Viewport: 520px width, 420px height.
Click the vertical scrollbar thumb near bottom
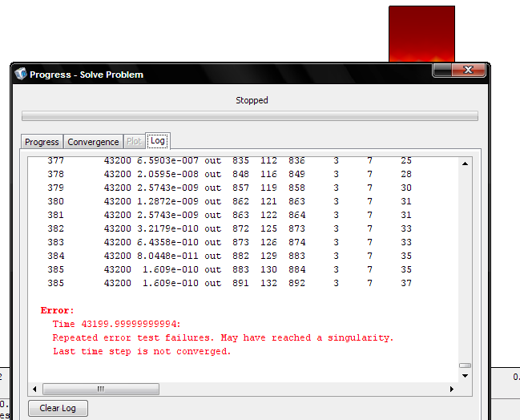(x=465, y=365)
